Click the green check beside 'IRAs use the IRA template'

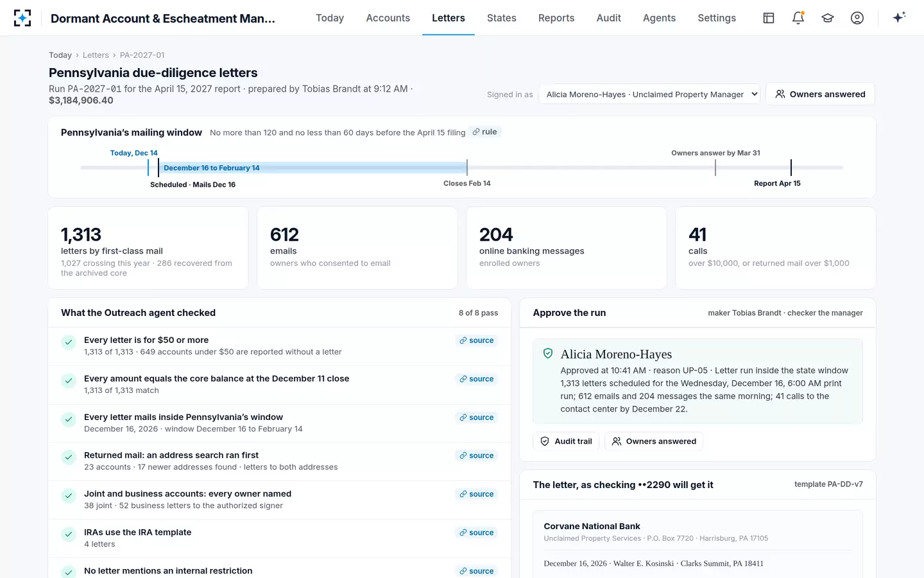[69, 534]
